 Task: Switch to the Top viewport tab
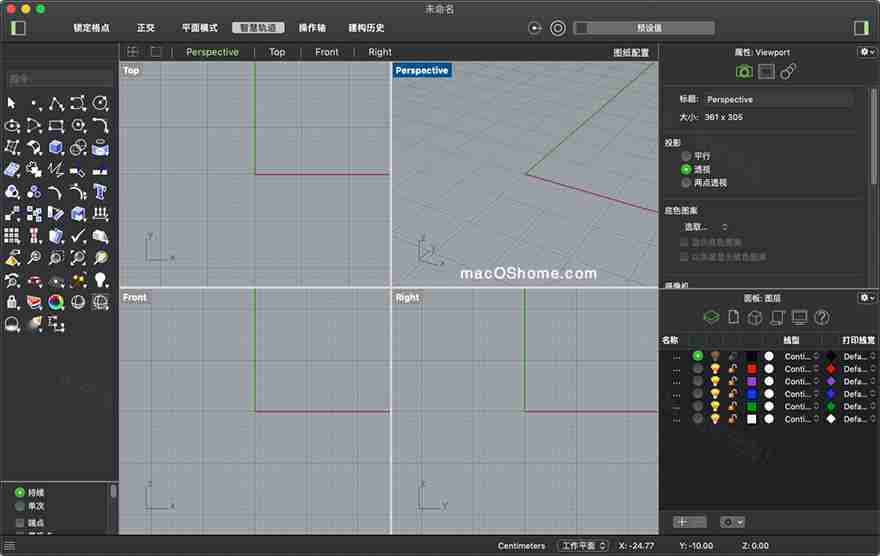[277, 52]
